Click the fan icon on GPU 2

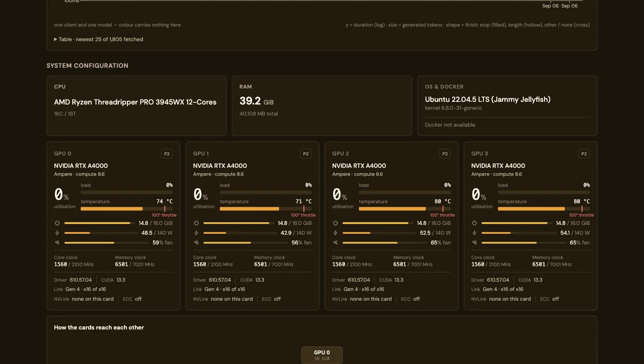pos(335,243)
